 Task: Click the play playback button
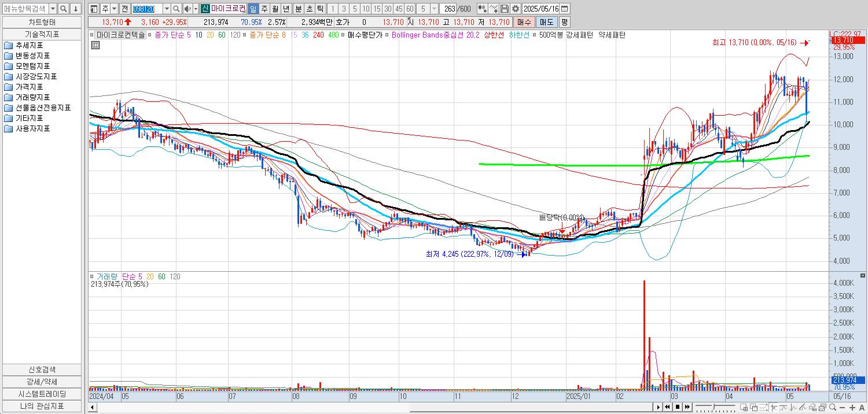[658, 407]
